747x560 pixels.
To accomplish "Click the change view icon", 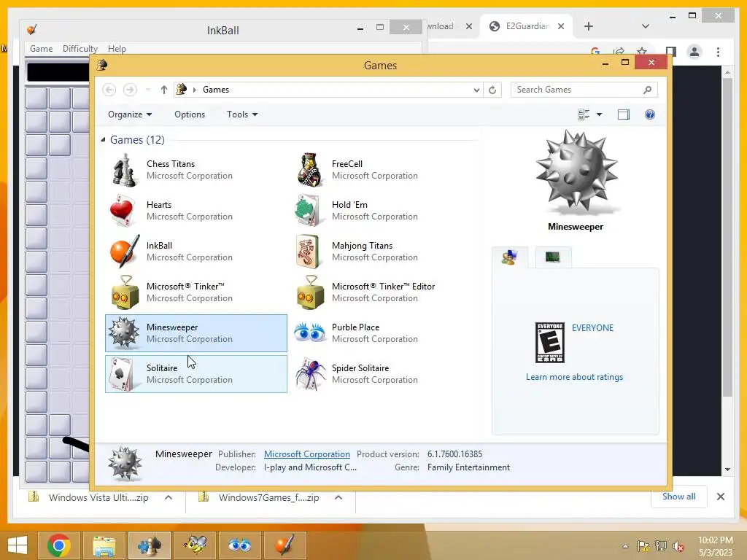I will point(584,114).
